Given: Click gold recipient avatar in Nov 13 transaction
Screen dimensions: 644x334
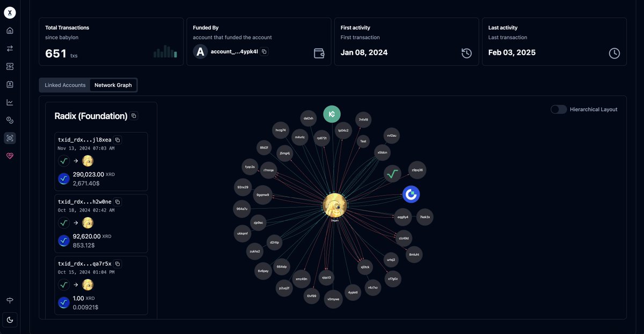Looking at the screenshot, I should point(87,160).
